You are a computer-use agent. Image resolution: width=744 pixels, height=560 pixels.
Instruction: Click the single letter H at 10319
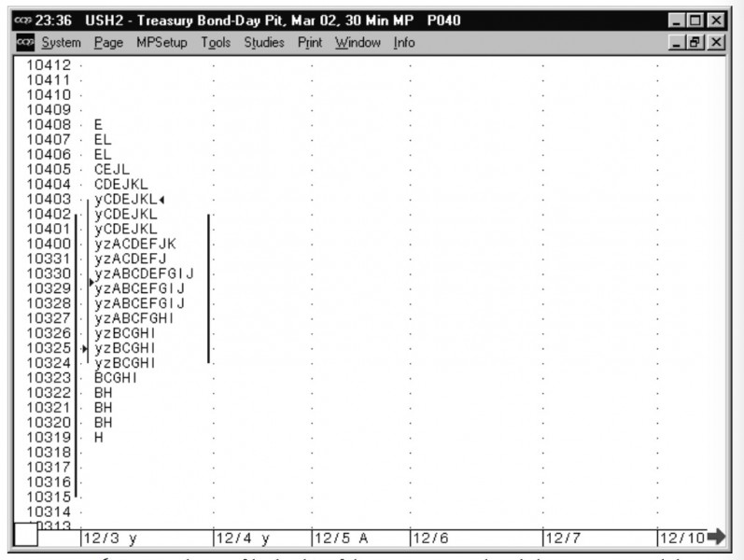(x=99, y=438)
